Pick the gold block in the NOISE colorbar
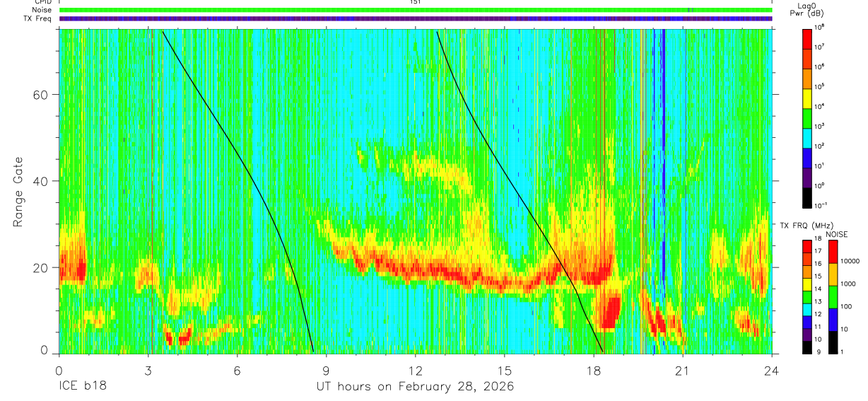The width and height of the screenshot is (868, 401). (x=833, y=274)
